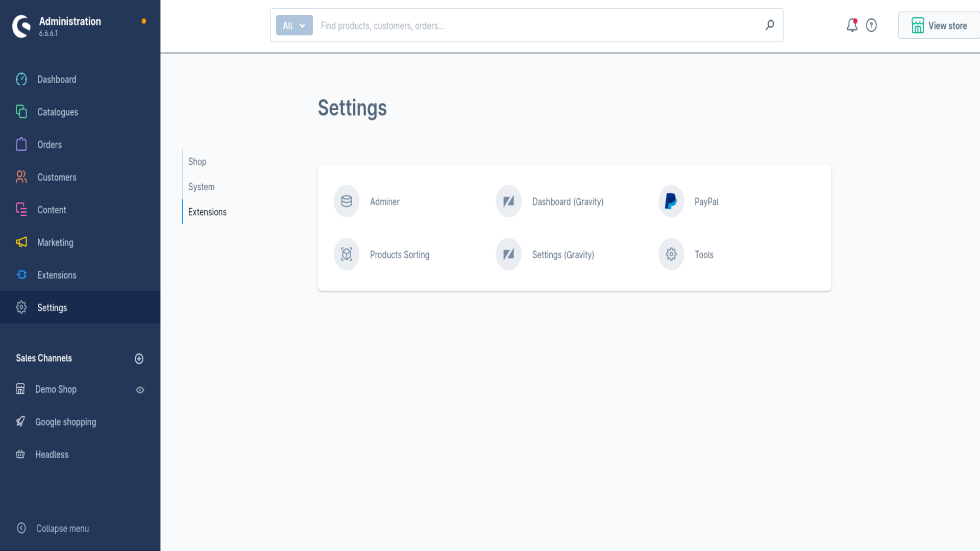Open the Adminer extension settings link
This screenshot has height=551, width=980.
point(384,202)
